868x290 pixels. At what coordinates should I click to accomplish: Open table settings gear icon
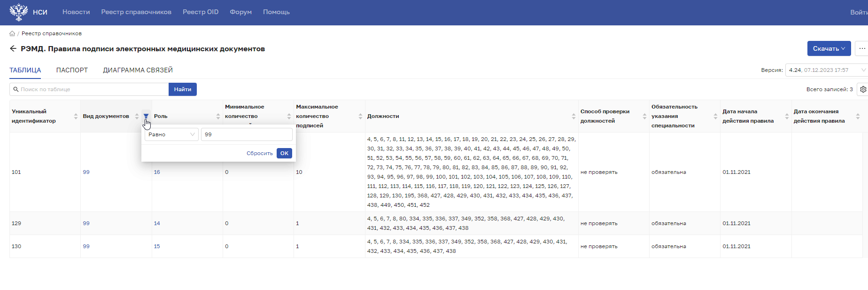863,89
